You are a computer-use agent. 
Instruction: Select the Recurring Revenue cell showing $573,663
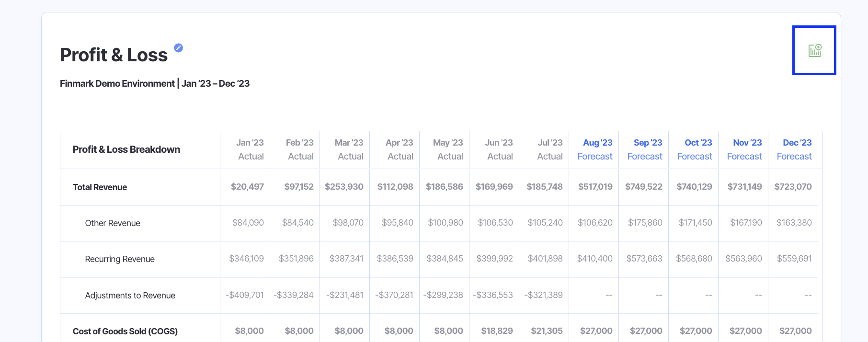[x=644, y=259]
